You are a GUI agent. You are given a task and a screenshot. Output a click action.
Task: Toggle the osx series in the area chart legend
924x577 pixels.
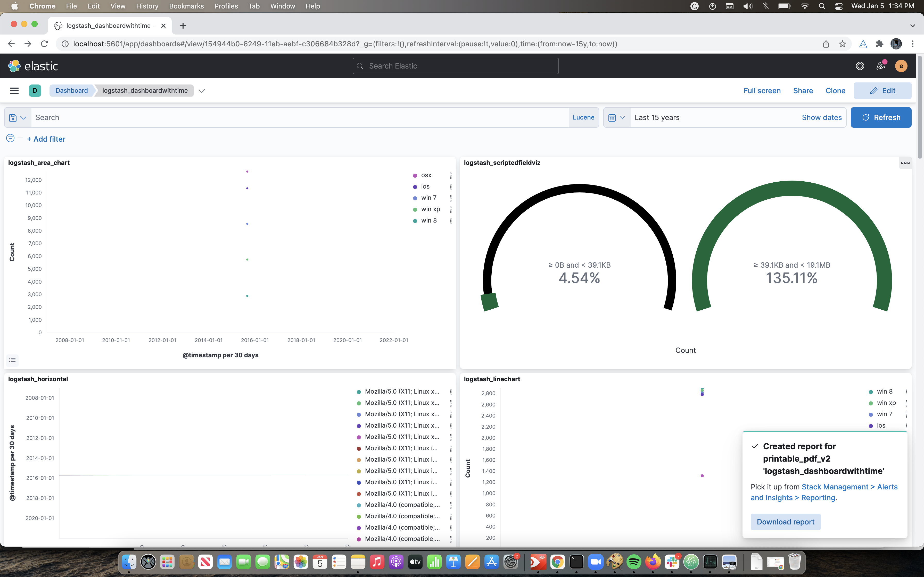[426, 175]
